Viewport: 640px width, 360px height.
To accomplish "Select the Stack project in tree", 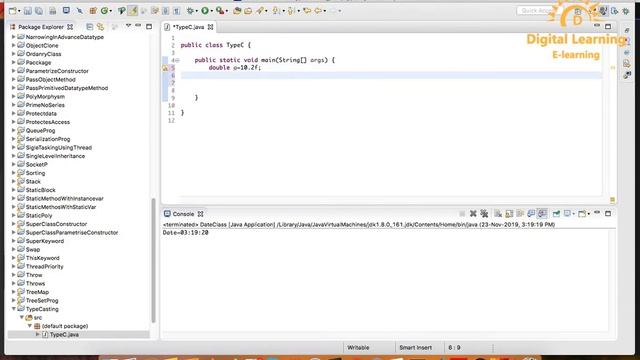I will (33, 182).
